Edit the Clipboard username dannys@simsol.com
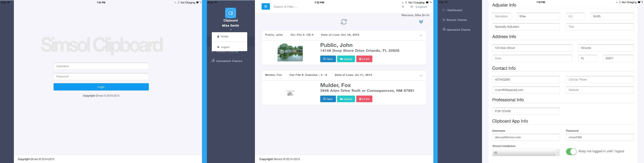Viewport: 644px width, 163px height. [526, 137]
